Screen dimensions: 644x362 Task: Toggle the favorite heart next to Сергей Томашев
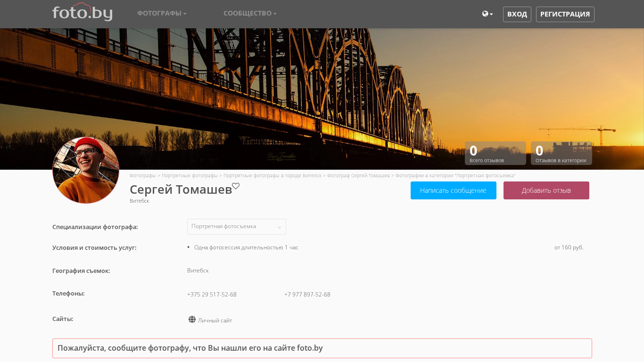pos(236,186)
